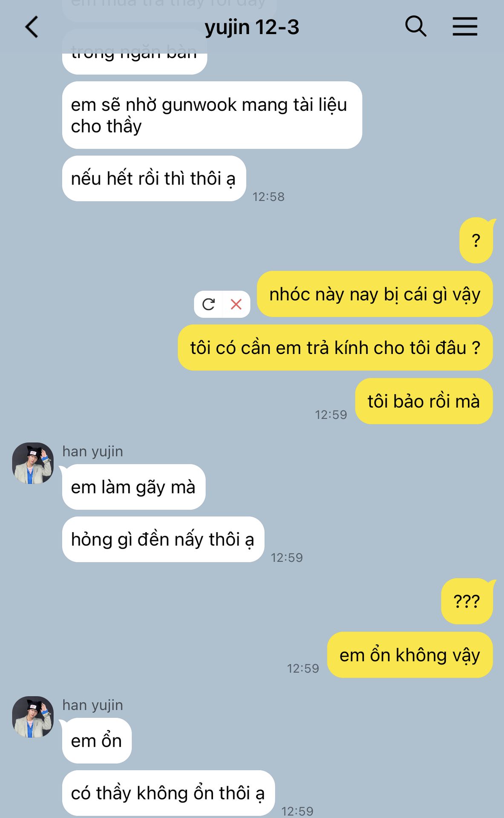
Task: Delete the failed message with red X
Action: pos(236,304)
